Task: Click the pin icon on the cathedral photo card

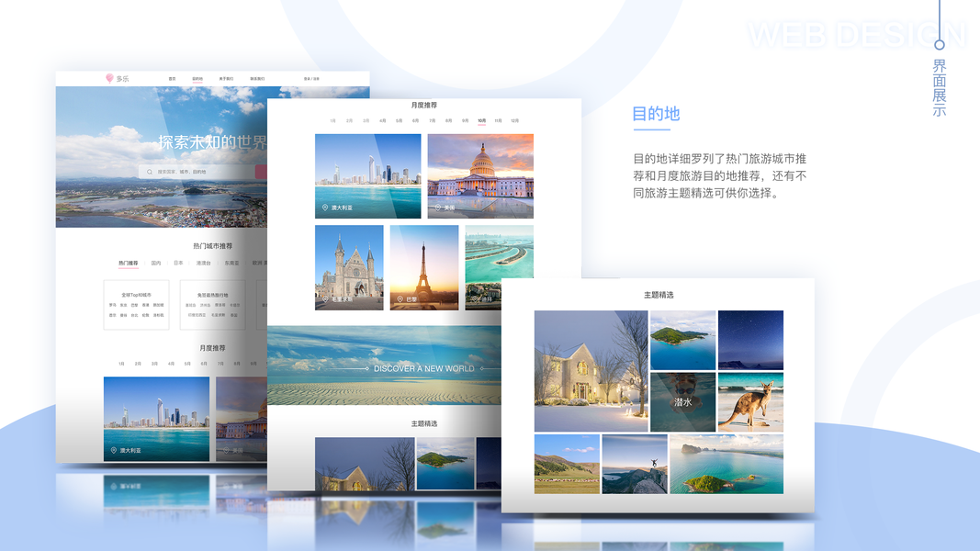Action: click(325, 299)
